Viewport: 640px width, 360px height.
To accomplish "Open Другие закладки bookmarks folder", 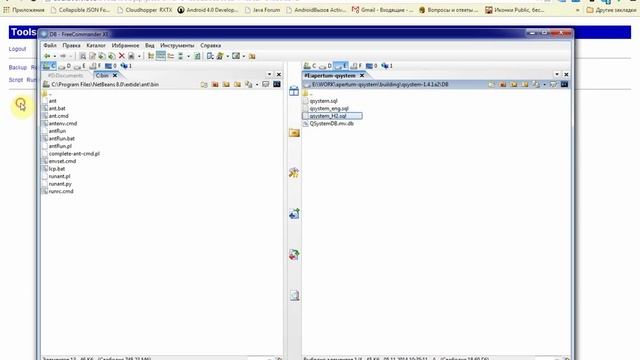I will (x=611, y=10).
